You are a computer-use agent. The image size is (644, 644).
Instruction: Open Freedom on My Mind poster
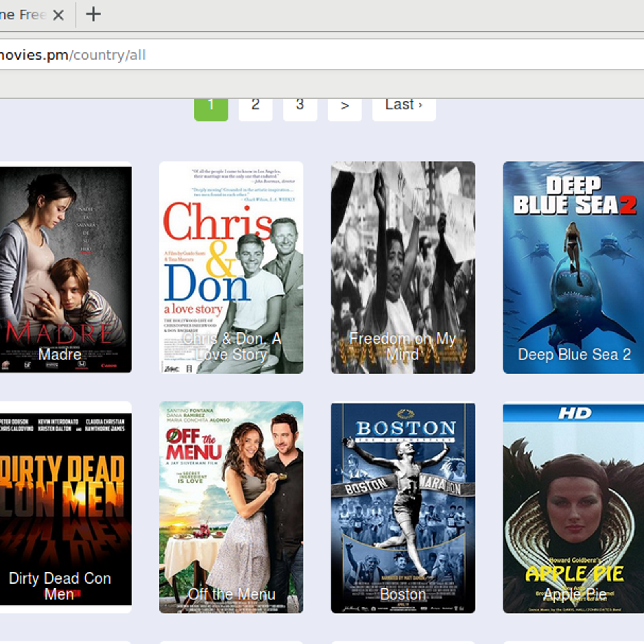pyautogui.click(x=403, y=268)
